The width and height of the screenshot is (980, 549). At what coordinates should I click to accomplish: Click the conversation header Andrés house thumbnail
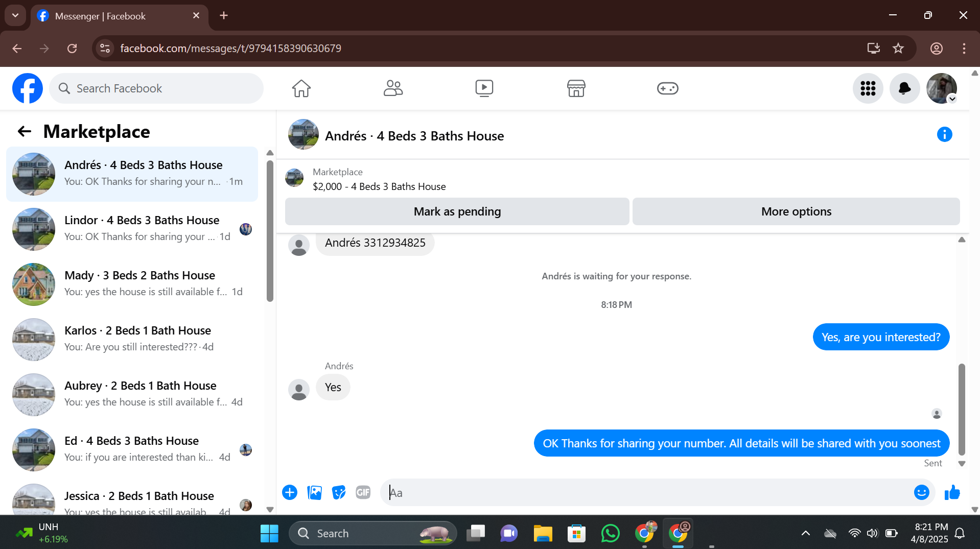pyautogui.click(x=303, y=135)
